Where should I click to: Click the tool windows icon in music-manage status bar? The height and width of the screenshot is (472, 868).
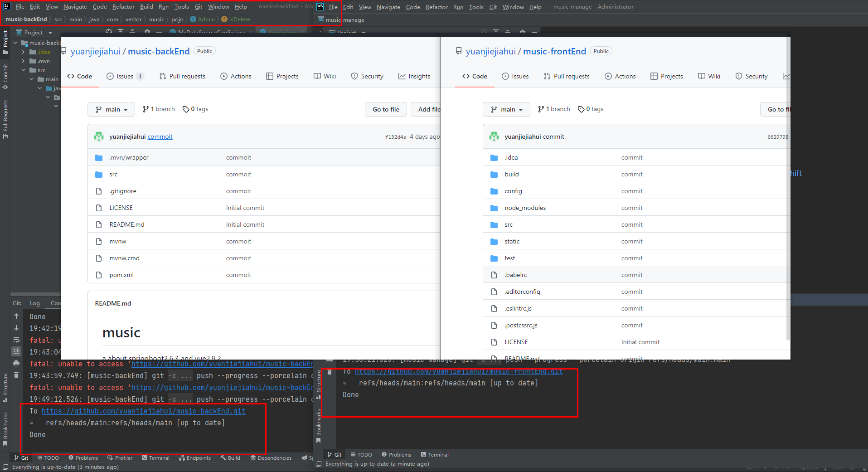click(x=319, y=463)
